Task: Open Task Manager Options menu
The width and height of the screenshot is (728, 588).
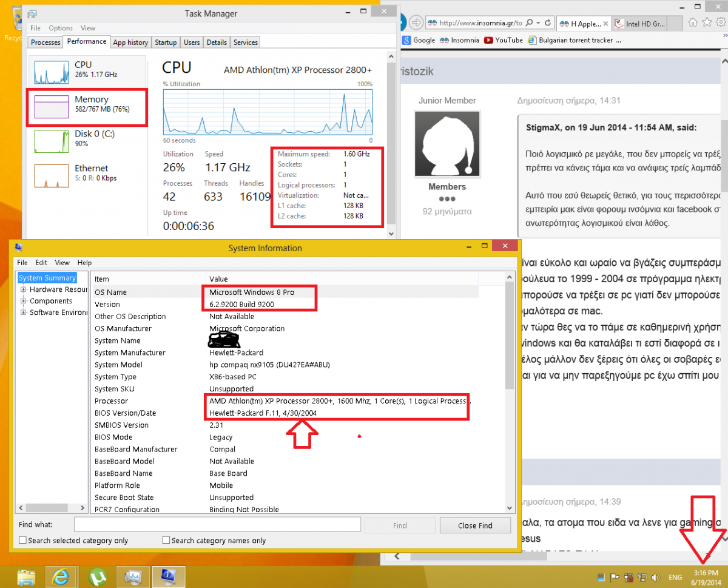Action: pyautogui.click(x=61, y=28)
